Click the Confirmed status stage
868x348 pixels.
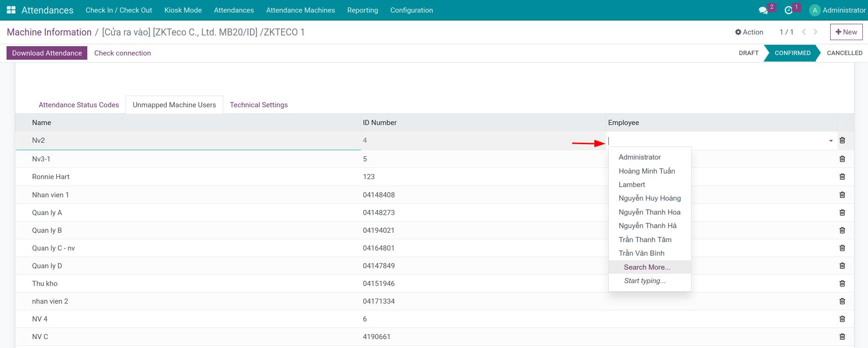[x=792, y=53]
